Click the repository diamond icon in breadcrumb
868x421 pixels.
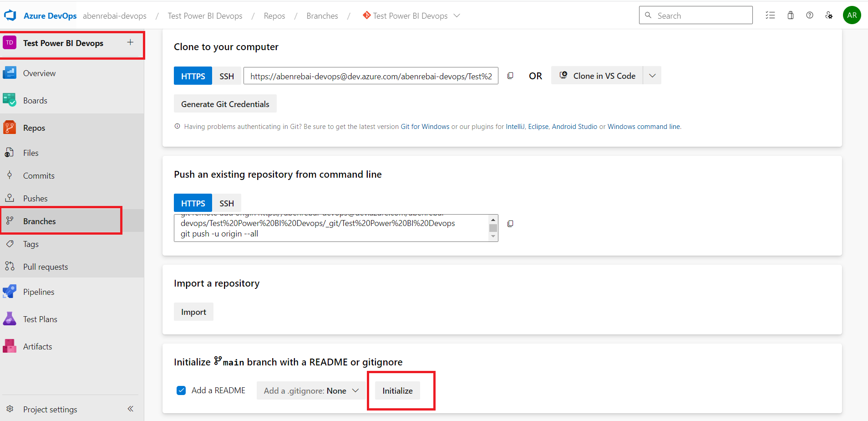pyautogui.click(x=366, y=15)
